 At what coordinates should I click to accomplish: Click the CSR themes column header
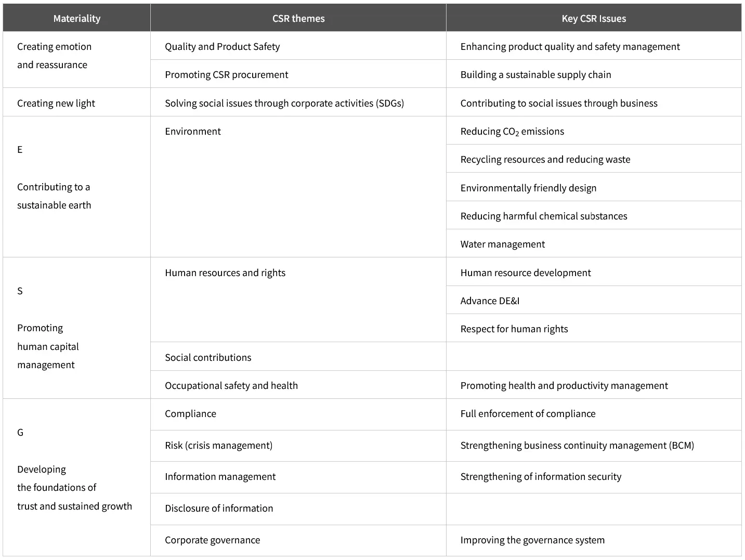tap(298, 19)
